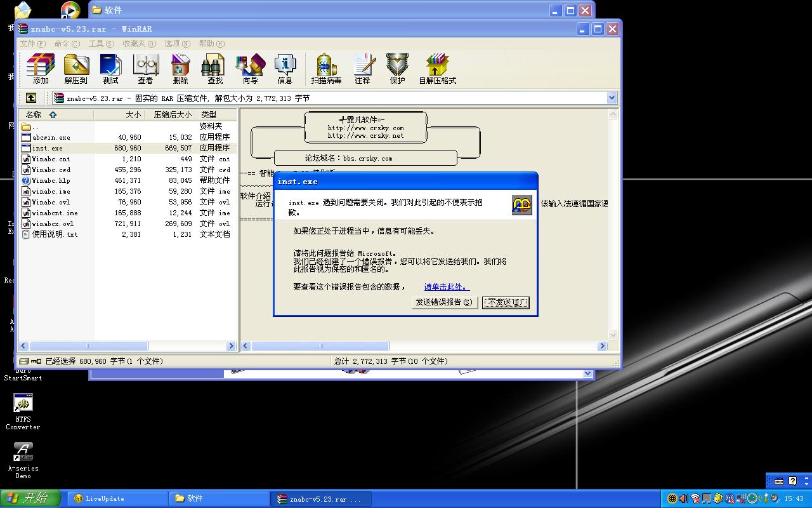The image size is (812, 508).
Task: Click the SFX (自解压格式) toolbar icon
Action: click(437, 69)
